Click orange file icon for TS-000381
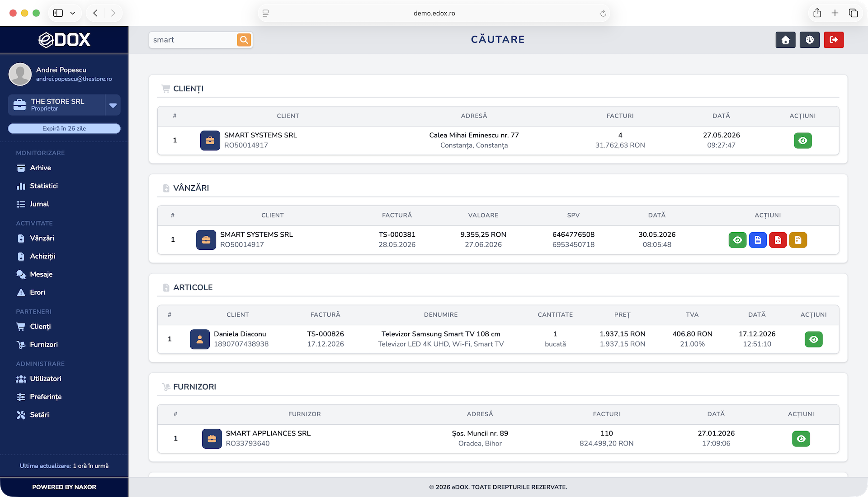Viewport: 868px width, 497px height. coord(798,240)
